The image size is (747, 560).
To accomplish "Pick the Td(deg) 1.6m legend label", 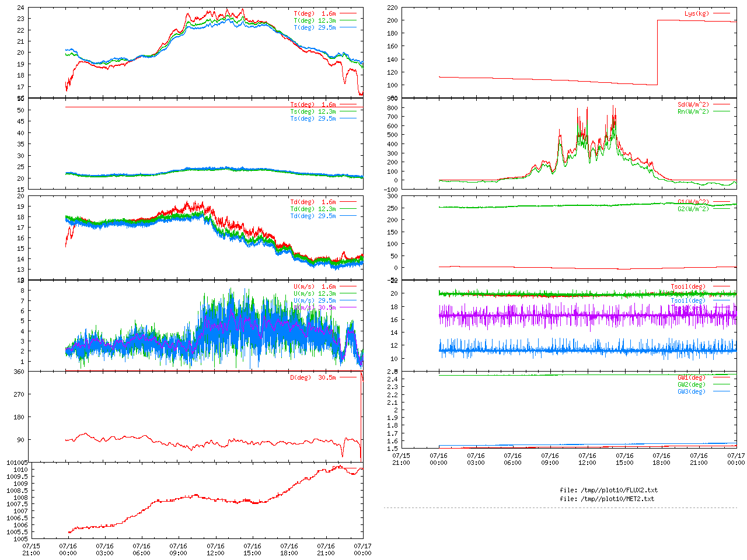I will 313,202.
